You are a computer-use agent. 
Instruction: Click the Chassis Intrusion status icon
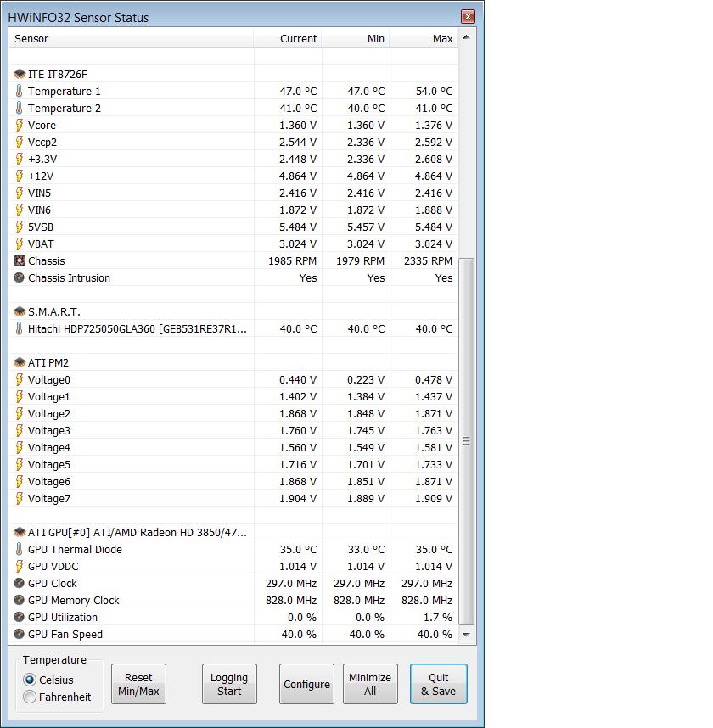tap(19, 277)
